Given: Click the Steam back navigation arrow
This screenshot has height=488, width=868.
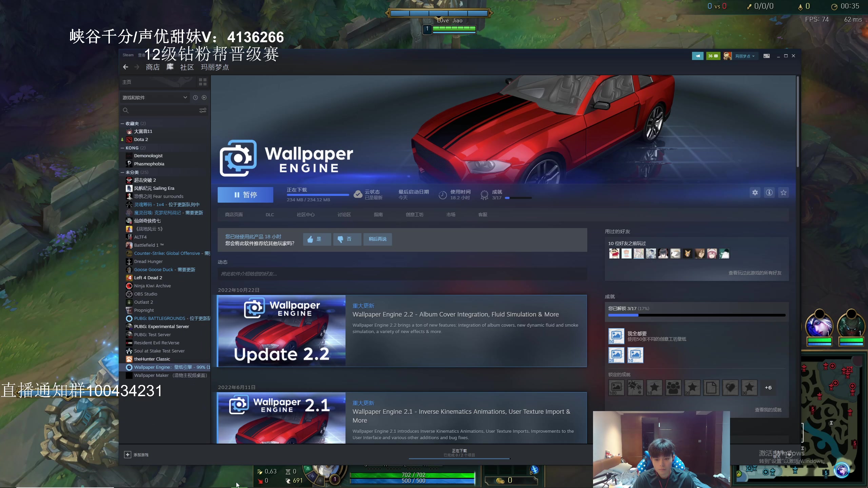Looking at the screenshot, I should [126, 67].
